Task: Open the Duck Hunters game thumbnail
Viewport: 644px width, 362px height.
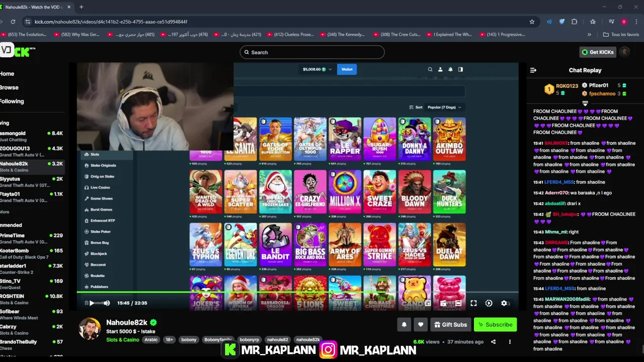Action: (449, 191)
